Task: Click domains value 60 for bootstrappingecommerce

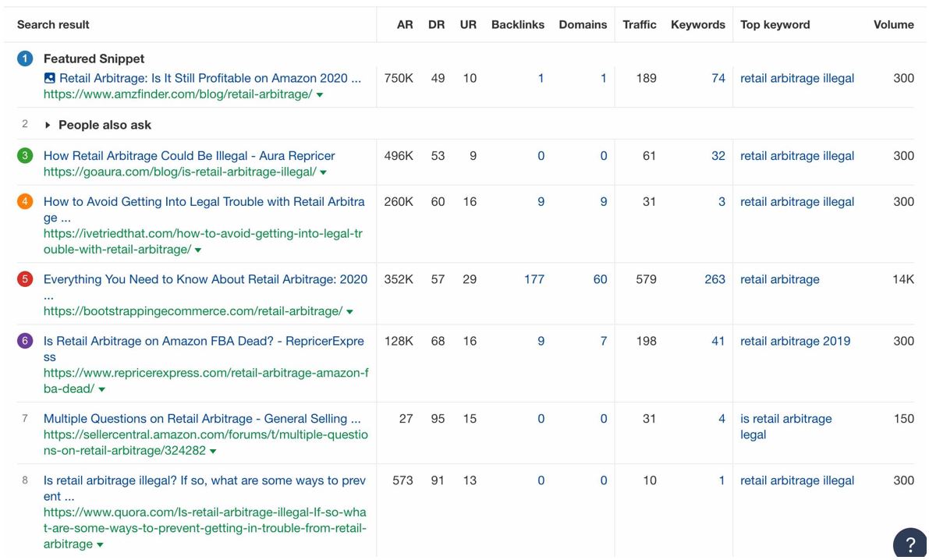Action: point(600,279)
